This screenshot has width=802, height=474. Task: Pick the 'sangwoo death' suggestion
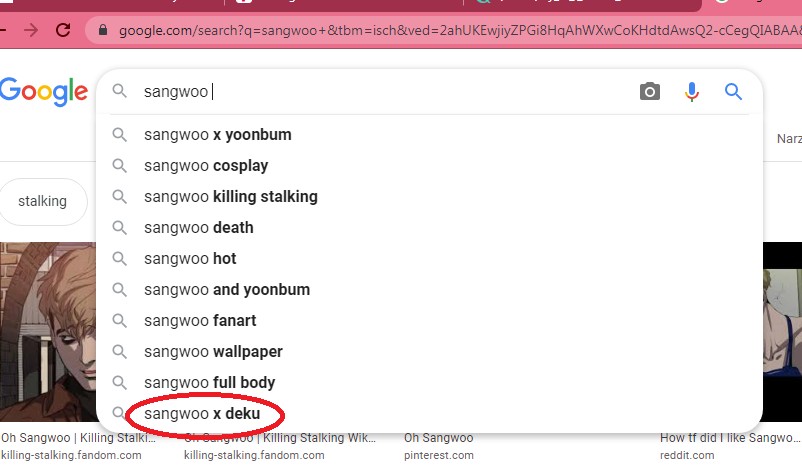(198, 228)
